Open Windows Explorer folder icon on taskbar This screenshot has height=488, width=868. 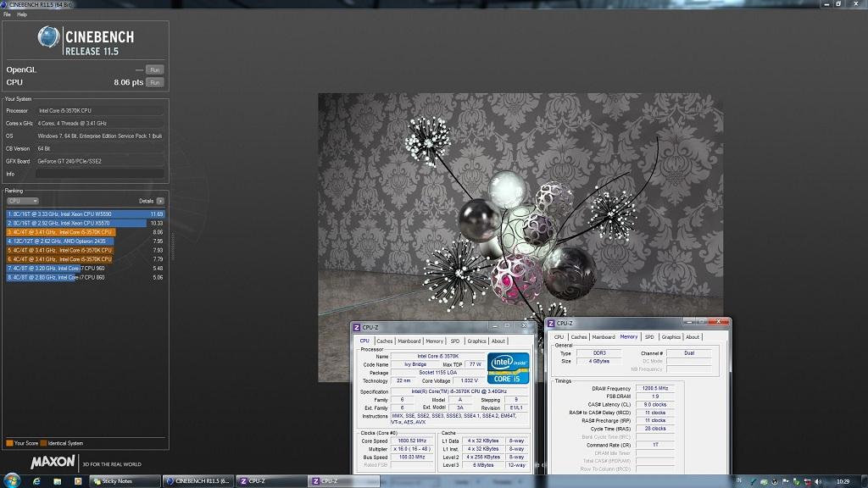[57, 481]
